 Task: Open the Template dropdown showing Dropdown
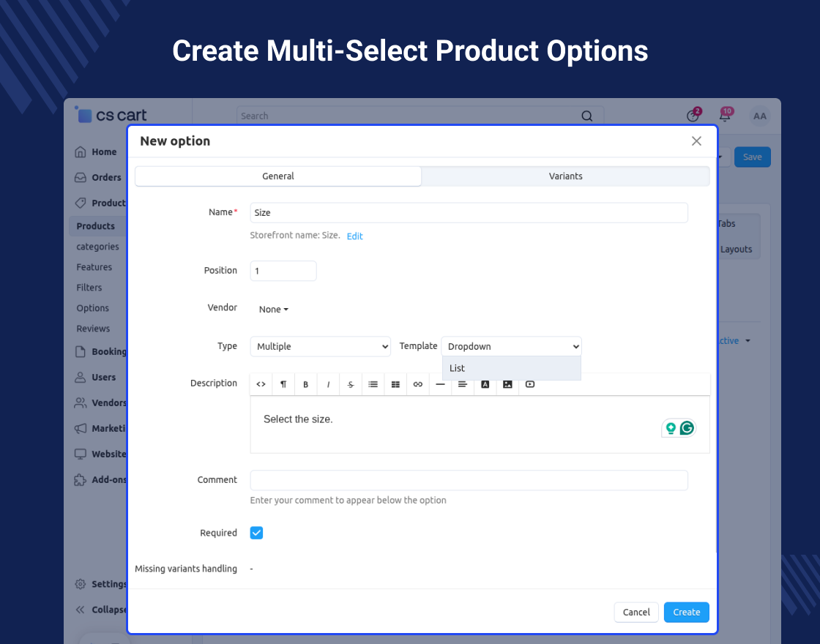(x=512, y=347)
